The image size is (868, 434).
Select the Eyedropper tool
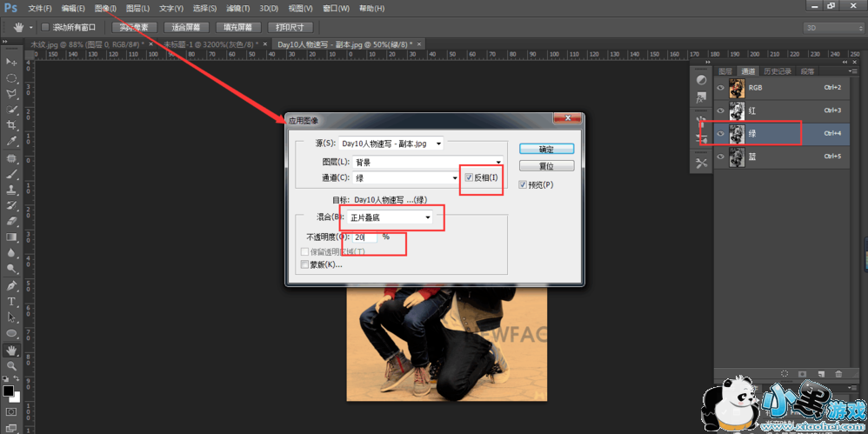[11, 141]
